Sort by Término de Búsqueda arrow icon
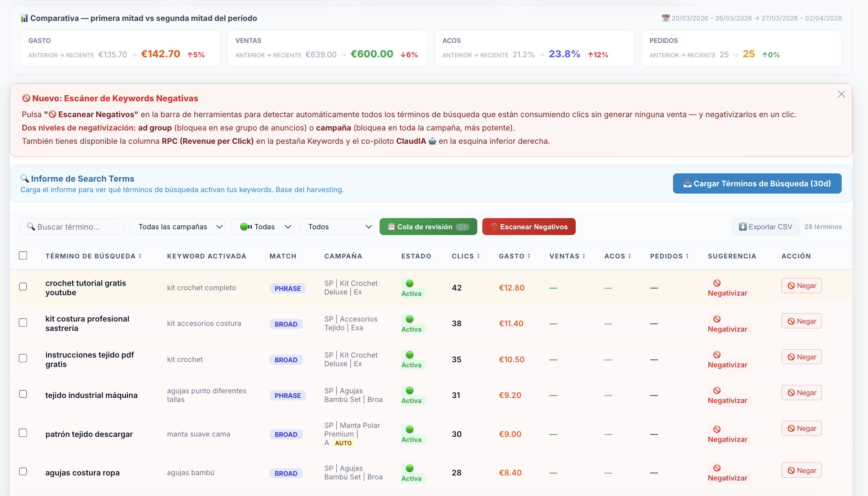This screenshot has height=496, width=868. pos(140,256)
